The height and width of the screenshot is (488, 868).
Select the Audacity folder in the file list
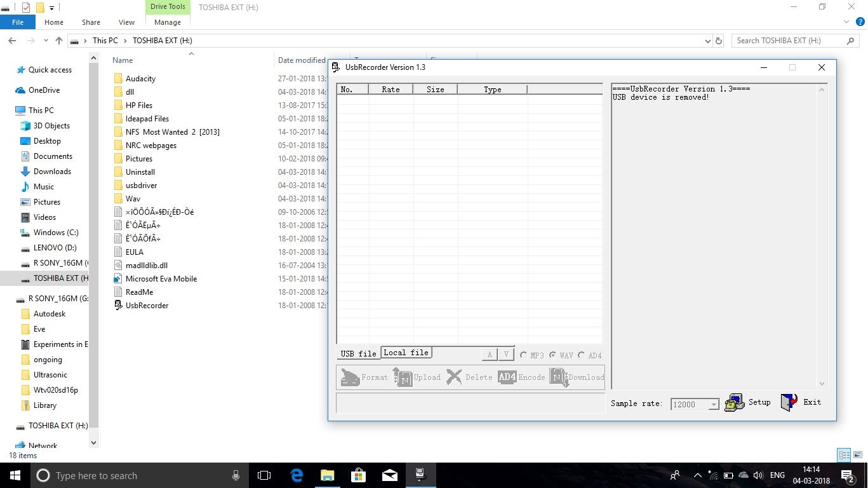click(140, 79)
